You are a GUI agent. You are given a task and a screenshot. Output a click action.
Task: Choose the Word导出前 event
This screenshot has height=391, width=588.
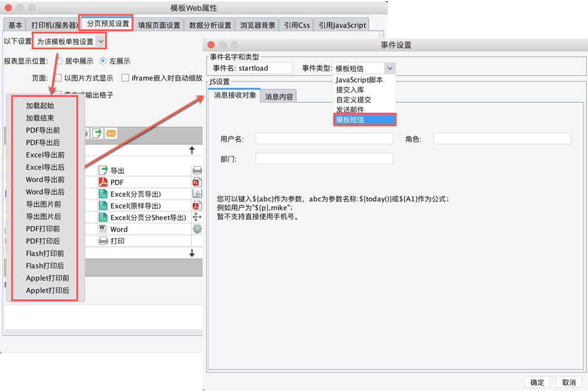(x=45, y=180)
